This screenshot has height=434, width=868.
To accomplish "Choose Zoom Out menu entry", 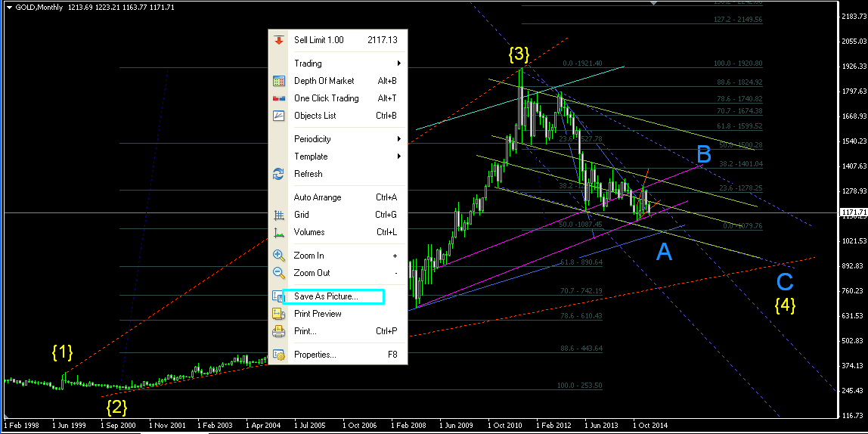I will pos(338,273).
